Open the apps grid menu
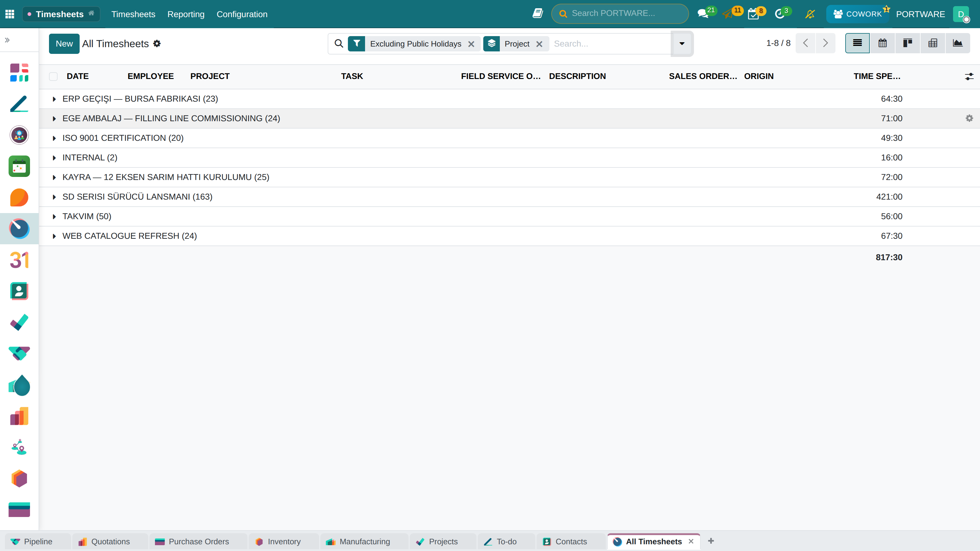The height and width of the screenshot is (551, 980). 10,14
